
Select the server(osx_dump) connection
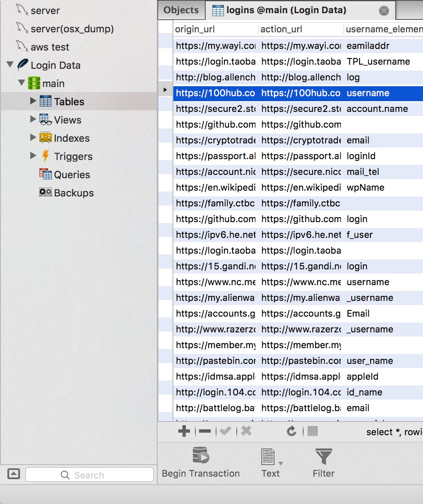point(72,29)
